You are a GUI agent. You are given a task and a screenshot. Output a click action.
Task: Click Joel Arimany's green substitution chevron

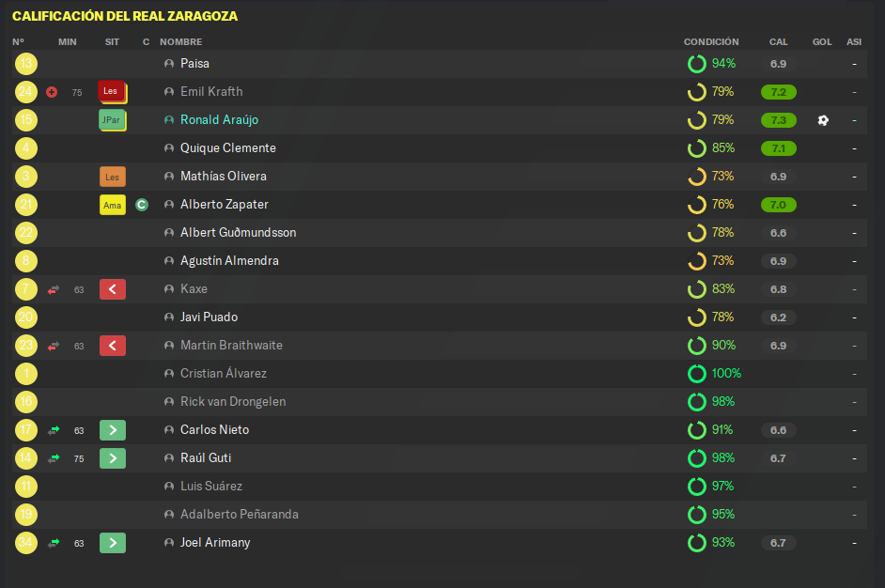tap(113, 543)
